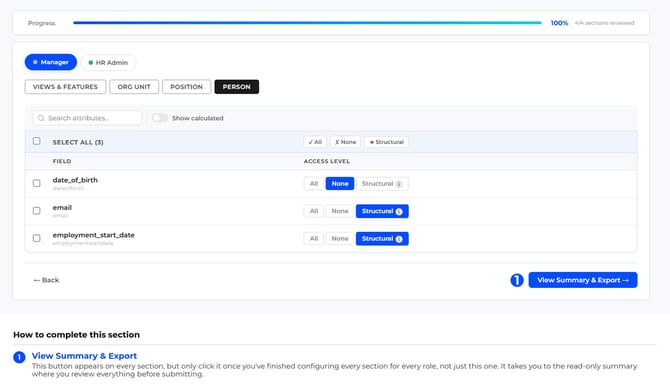Viewport: 670px width, 384px height.
Task: Set all fields to None in header
Action: pos(345,142)
